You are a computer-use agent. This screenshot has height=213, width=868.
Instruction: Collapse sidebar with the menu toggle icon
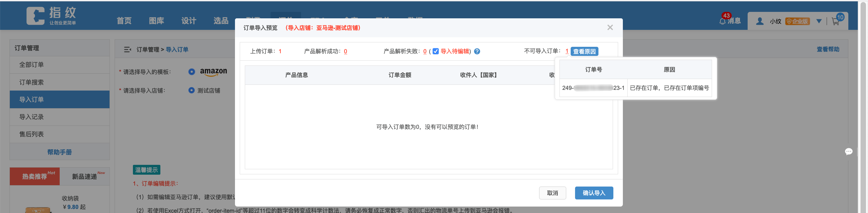pos(127,50)
